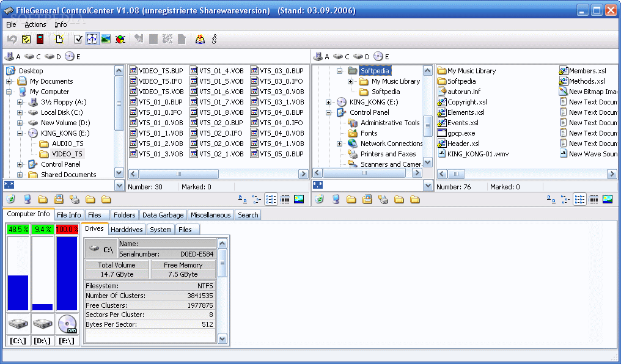621x364 pixels.
Task: Open the Search tab
Action: (x=248, y=215)
